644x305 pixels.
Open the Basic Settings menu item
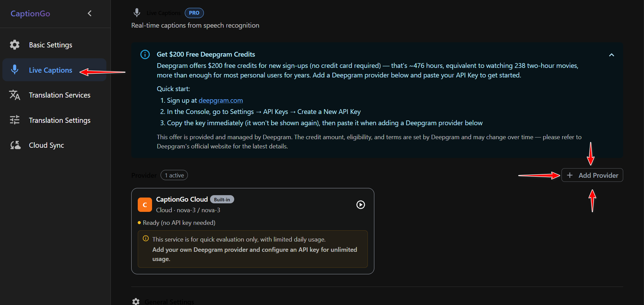(x=55, y=45)
